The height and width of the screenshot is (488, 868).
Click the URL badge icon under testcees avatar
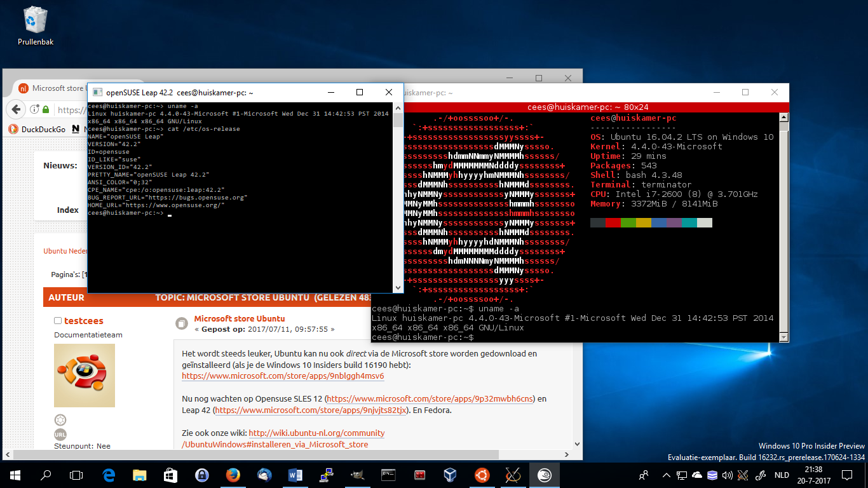[x=60, y=435]
